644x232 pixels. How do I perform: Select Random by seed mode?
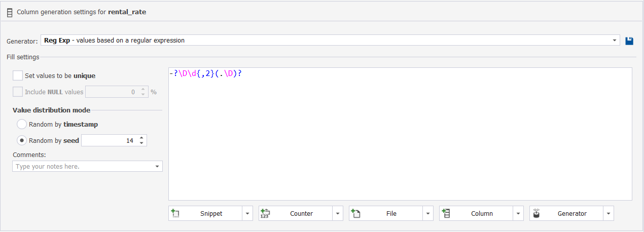click(x=22, y=140)
